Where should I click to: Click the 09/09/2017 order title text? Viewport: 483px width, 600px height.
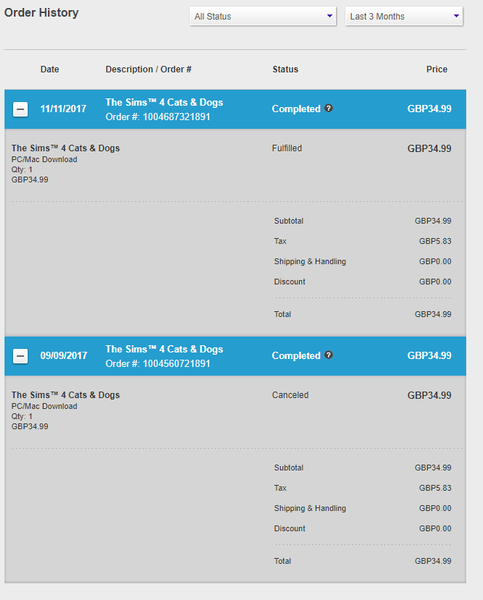tap(164, 349)
